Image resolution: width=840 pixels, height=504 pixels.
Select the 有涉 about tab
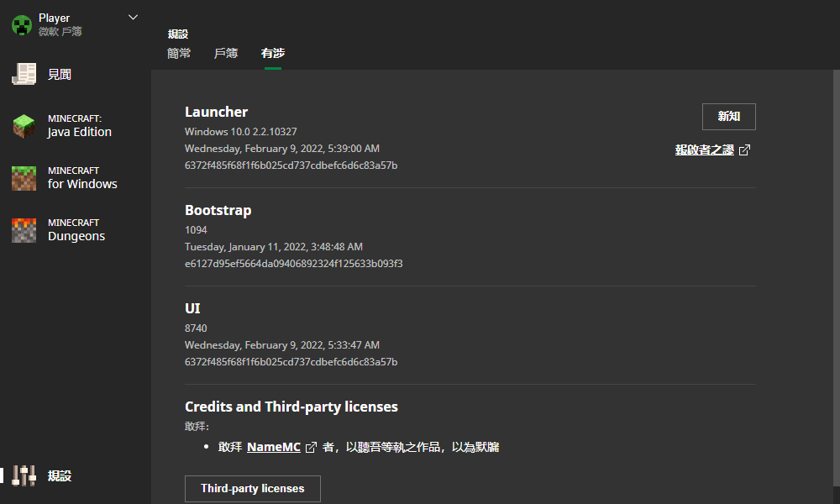click(273, 53)
